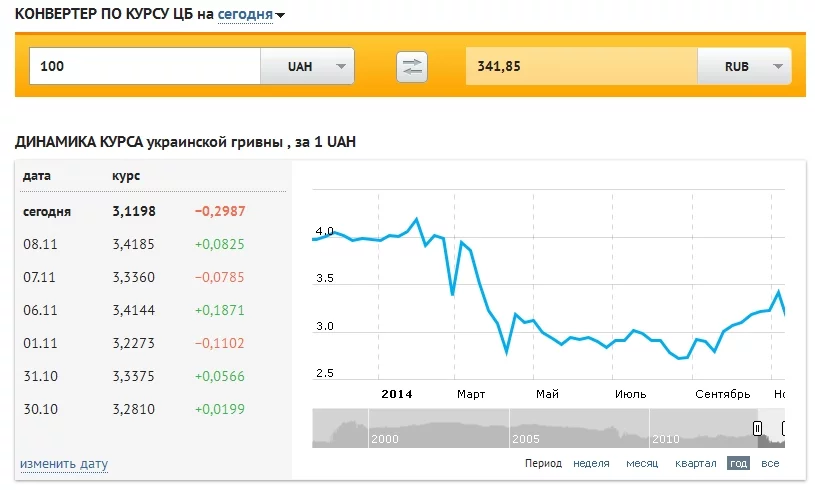Click the 'изменить дату' link
The width and height of the screenshot is (815, 490).
coord(64,464)
